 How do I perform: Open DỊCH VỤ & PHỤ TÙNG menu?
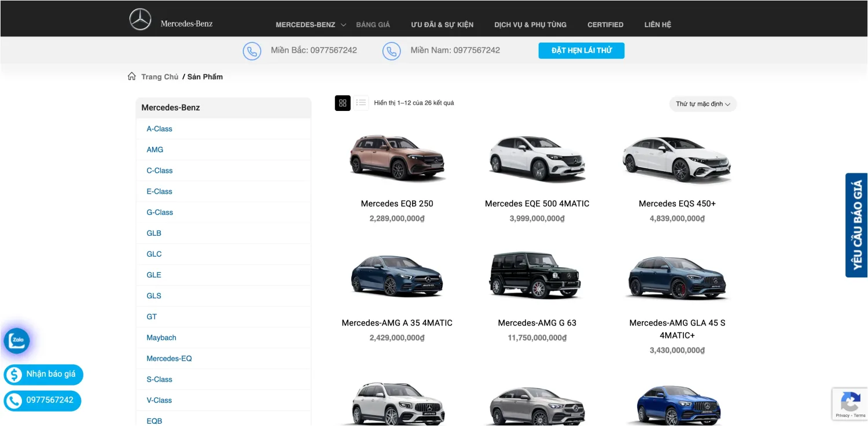(x=531, y=25)
